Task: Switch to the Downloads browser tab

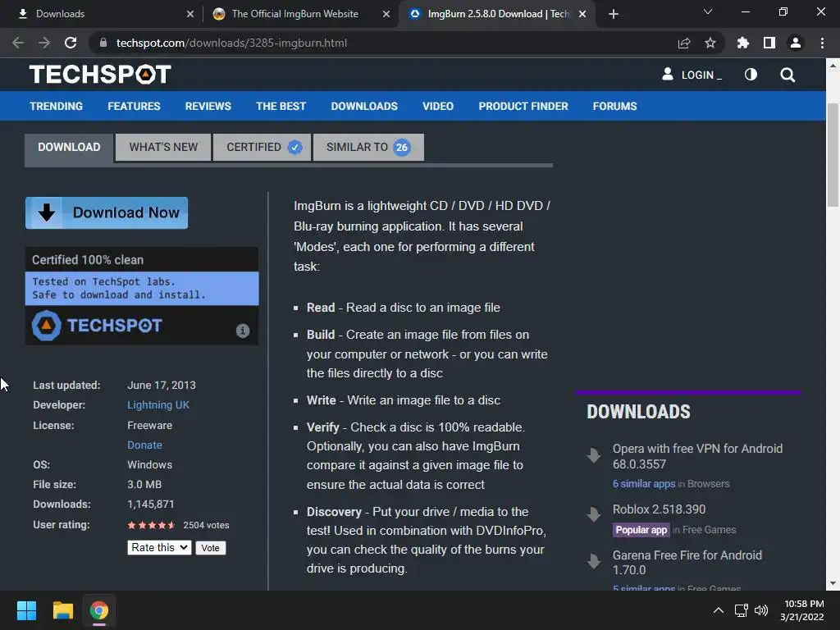Action: (x=102, y=14)
